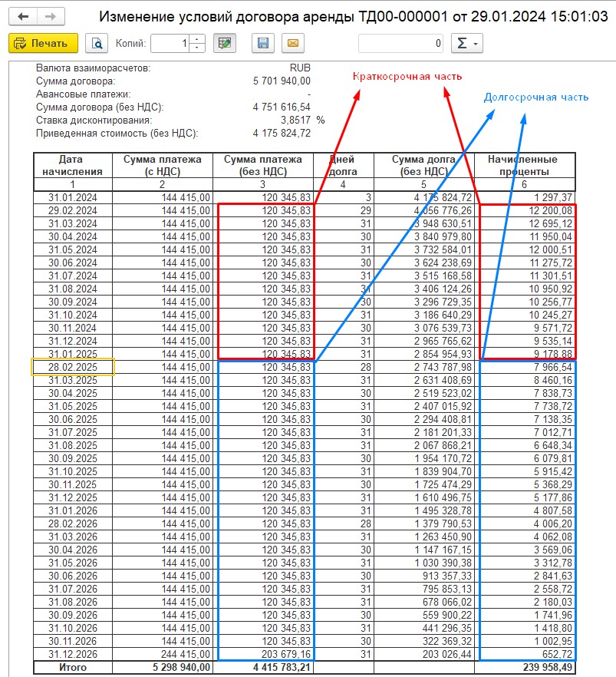
Task: Select the highlighted cell 28.02.2025
Action: (x=73, y=367)
